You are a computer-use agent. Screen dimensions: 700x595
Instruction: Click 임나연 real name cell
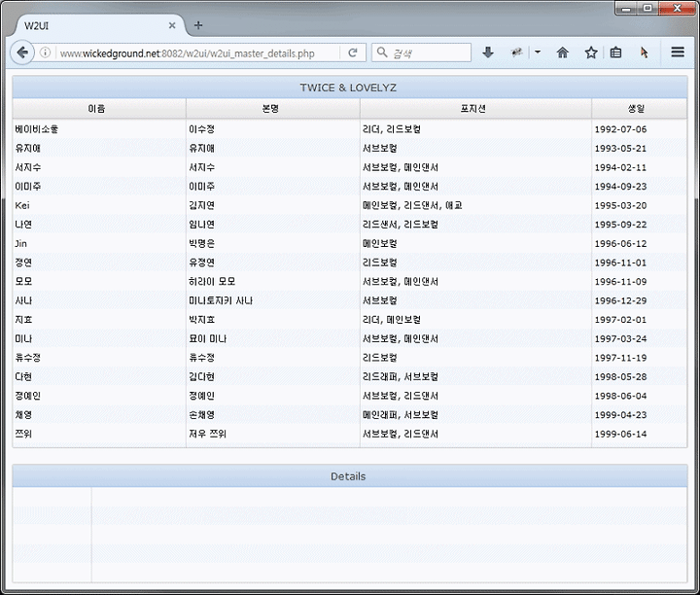tap(273, 224)
